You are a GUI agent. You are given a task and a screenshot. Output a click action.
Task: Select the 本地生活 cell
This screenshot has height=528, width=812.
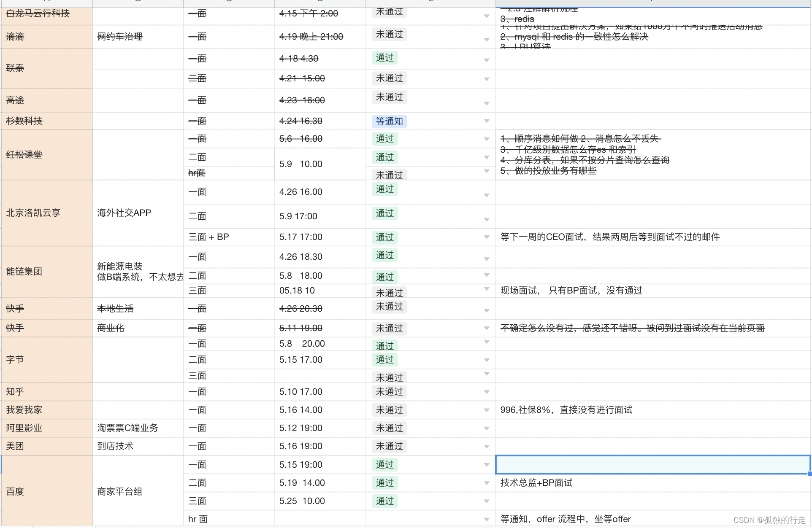coord(138,309)
